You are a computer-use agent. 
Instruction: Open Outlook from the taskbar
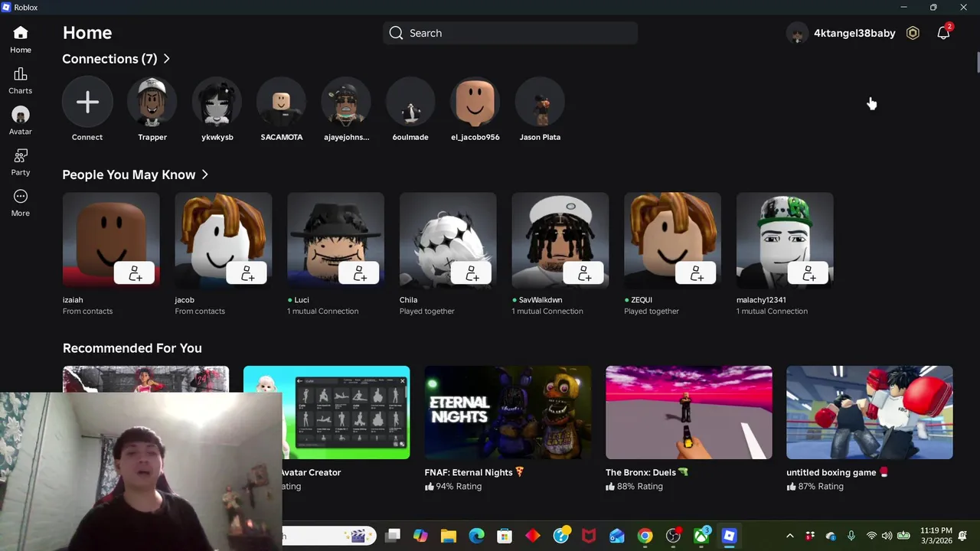[617, 536]
